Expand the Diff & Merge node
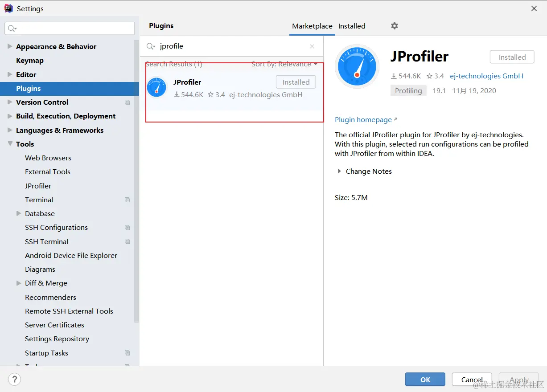This screenshot has height=392, width=547. point(19,283)
